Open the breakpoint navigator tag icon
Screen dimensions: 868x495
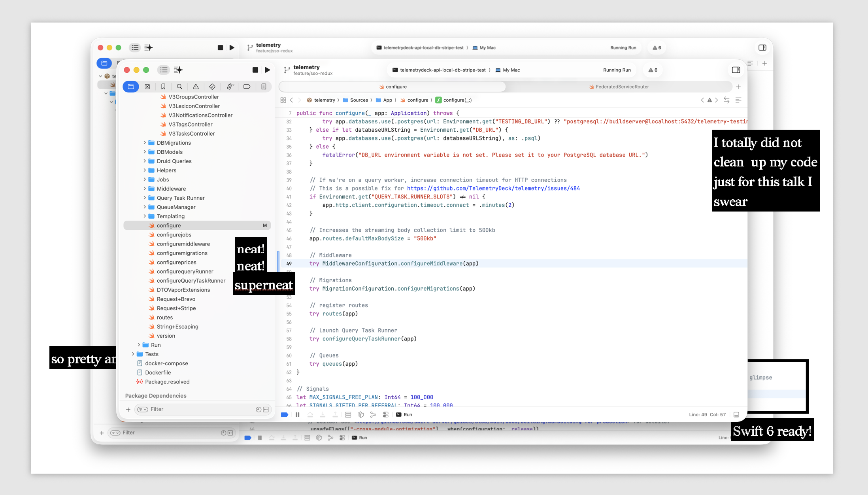247,87
